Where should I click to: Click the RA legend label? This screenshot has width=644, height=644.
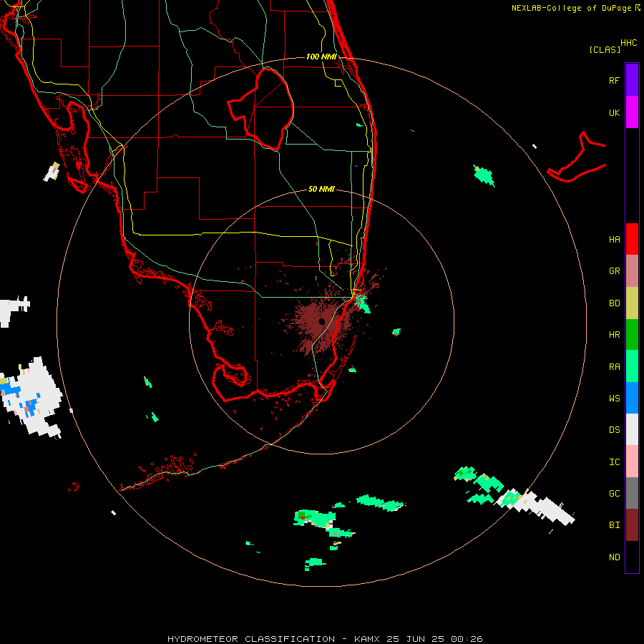click(x=614, y=367)
